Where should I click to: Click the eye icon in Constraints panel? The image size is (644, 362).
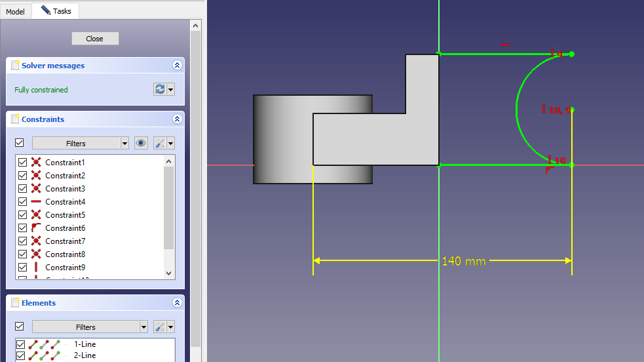(141, 143)
